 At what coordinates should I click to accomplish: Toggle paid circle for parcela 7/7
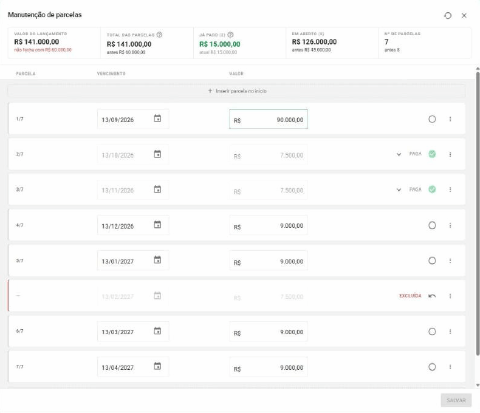[432, 367]
